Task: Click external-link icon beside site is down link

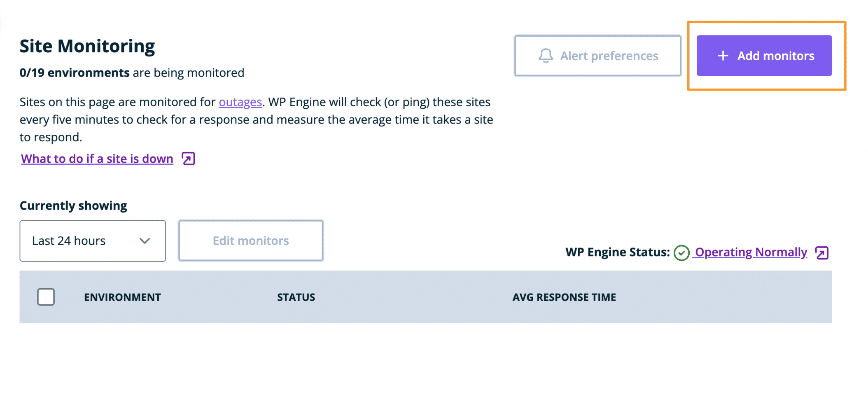Action: [189, 159]
